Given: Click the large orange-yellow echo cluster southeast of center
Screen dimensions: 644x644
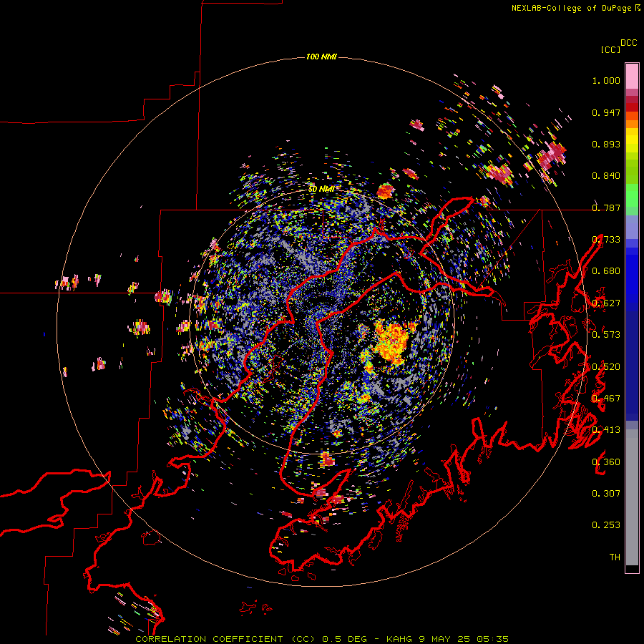Looking at the screenshot, I should tap(393, 343).
